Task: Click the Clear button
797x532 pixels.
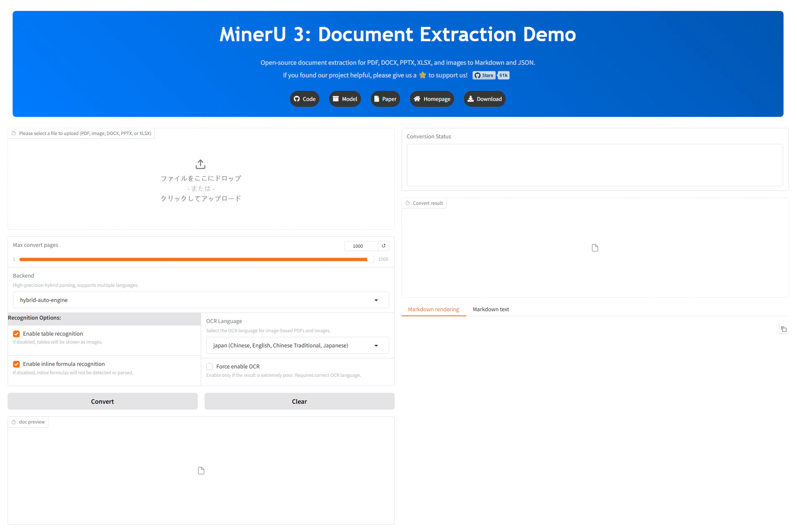Action: tap(300, 402)
